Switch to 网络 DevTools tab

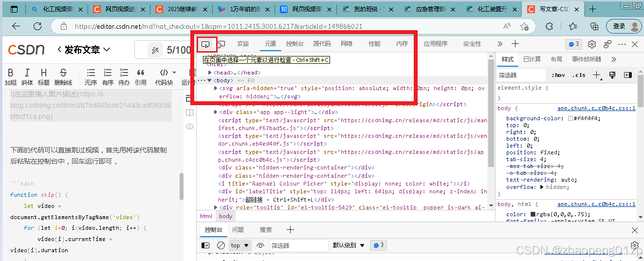pos(347,44)
